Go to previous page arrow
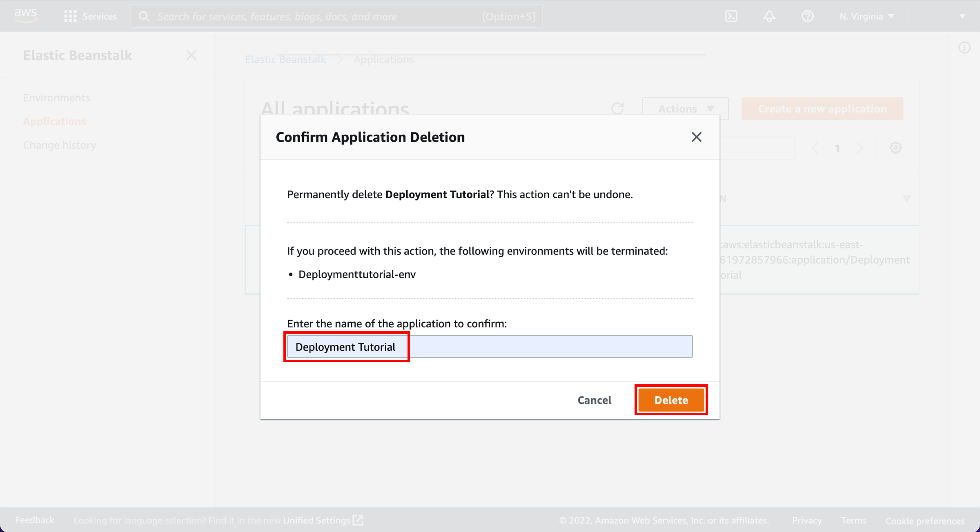980x532 pixels. [x=815, y=148]
